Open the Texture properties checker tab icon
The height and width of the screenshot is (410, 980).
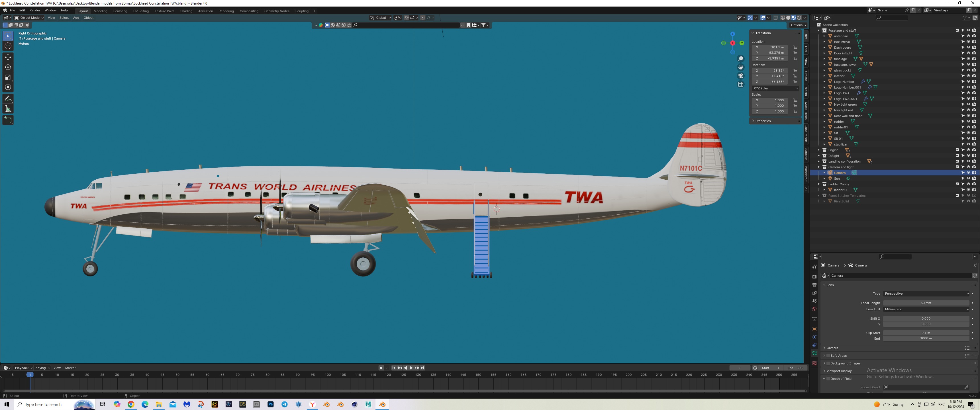pyautogui.click(x=814, y=363)
